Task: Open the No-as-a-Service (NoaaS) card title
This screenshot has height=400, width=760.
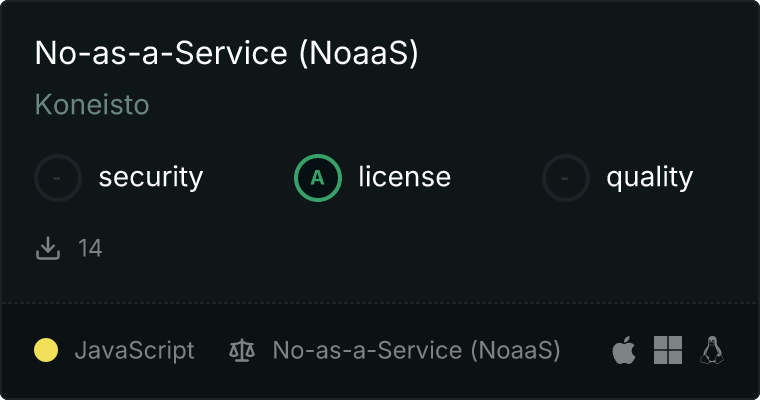Action: pyautogui.click(x=226, y=54)
